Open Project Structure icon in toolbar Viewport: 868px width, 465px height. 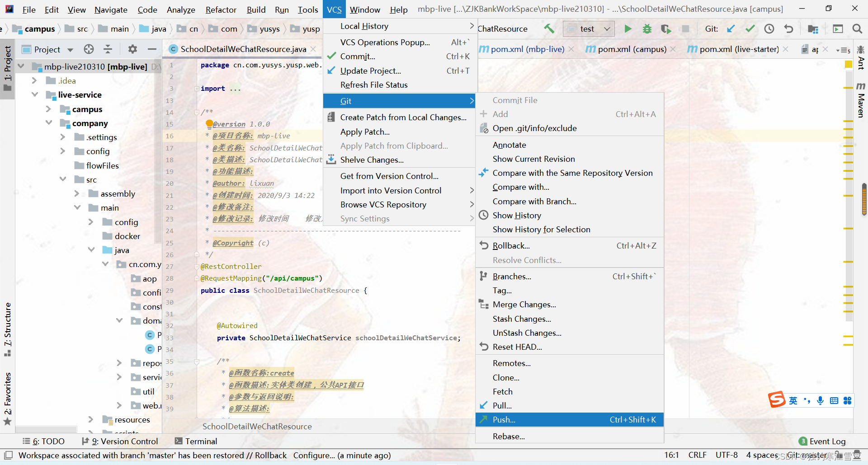click(x=813, y=28)
